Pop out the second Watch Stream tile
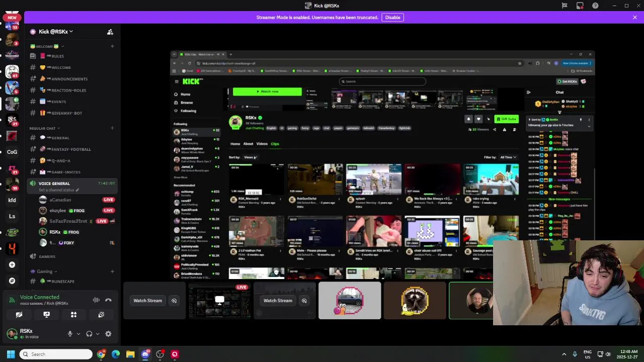644x362 pixels. [304, 301]
